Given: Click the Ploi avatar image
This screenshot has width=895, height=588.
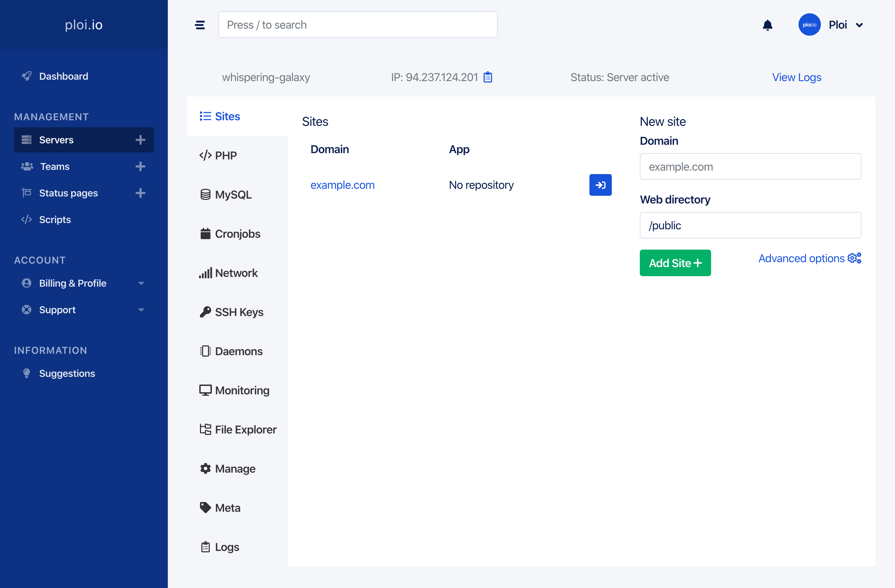Looking at the screenshot, I should (809, 25).
